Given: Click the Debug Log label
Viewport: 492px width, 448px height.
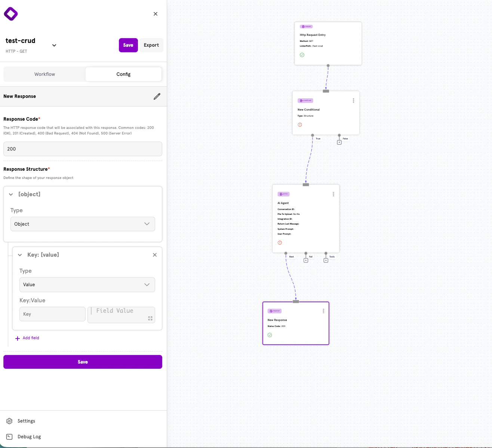Looking at the screenshot, I should (29, 437).
